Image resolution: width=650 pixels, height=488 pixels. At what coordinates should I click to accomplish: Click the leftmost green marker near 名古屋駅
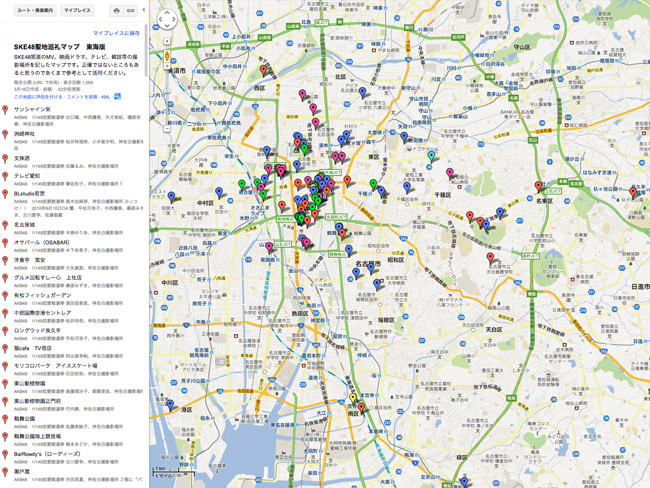242,185
